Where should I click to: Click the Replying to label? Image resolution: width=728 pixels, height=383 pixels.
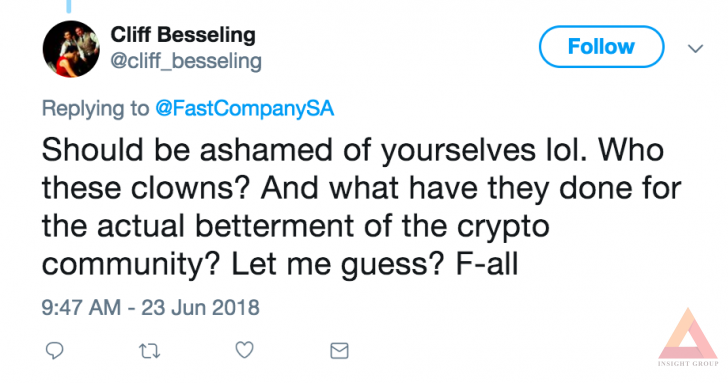pyautogui.click(x=95, y=109)
